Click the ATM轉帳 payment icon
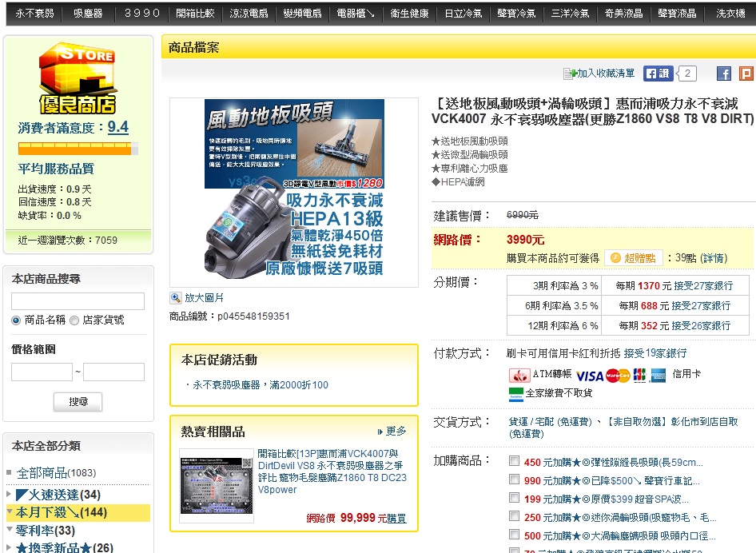The width and height of the screenshot is (756, 553). 519,375
